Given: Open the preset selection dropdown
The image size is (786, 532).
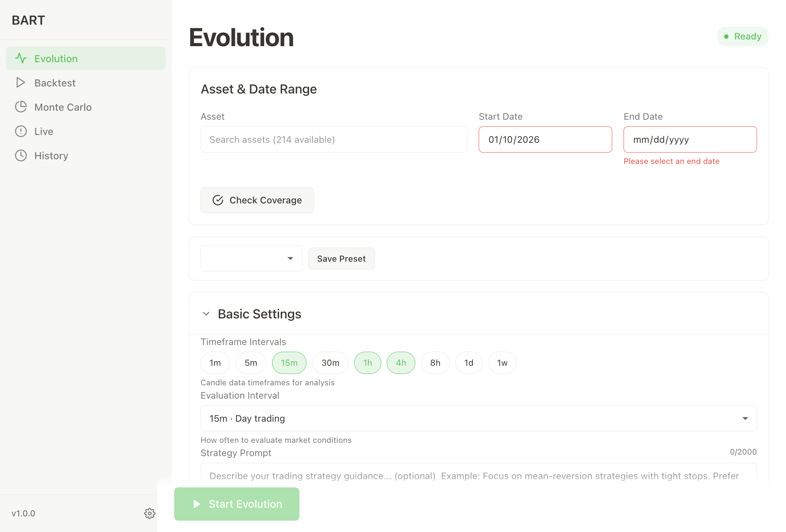Looking at the screenshot, I should click(251, 259).
